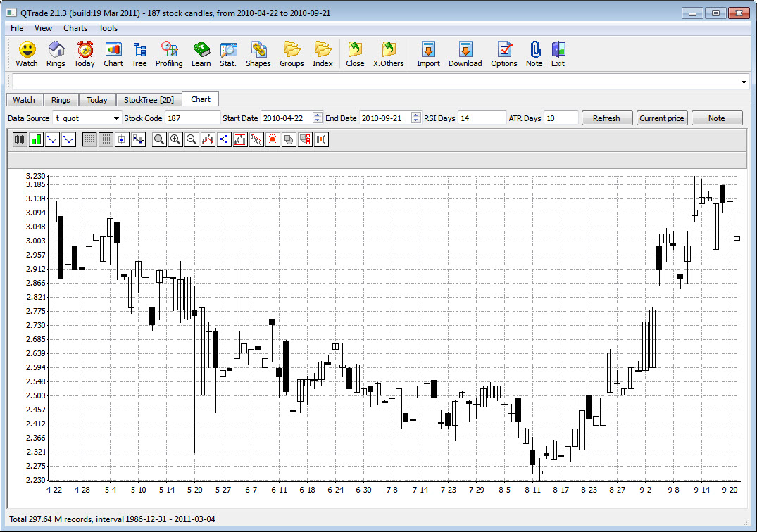
Task: Open the View menu
Action: point(43,28)
